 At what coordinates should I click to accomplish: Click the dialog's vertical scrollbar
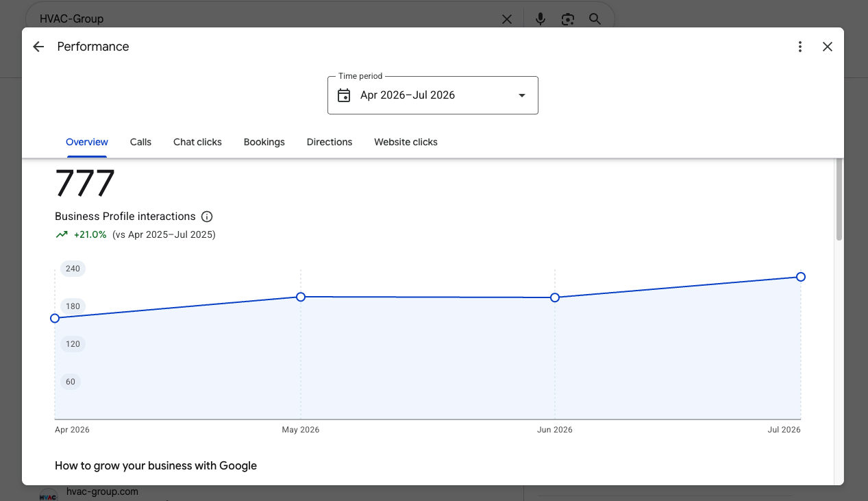839,199
